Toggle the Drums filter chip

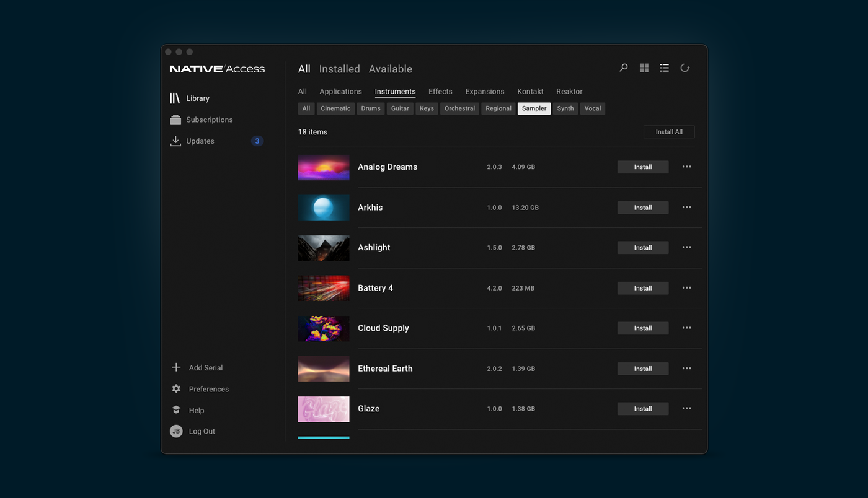coord(371,108)
